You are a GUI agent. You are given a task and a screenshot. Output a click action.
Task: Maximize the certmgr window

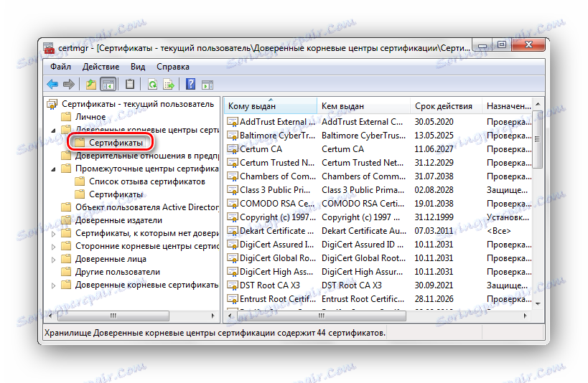(x=501, y=45)
